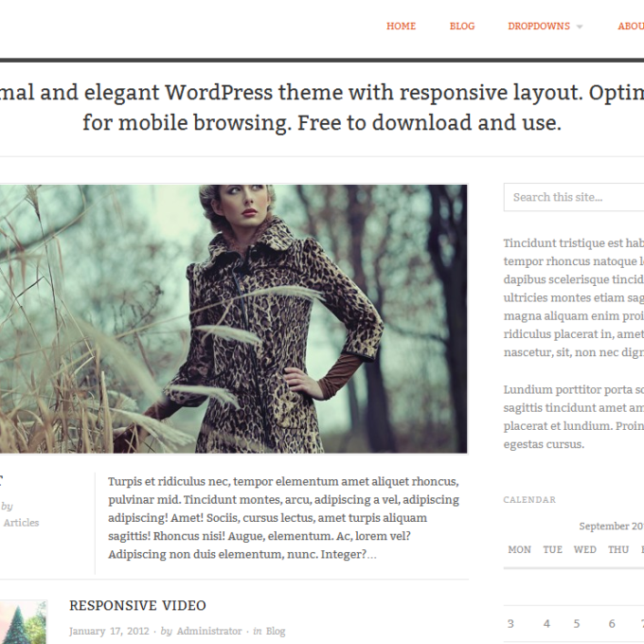Open the Responsive Video post title
644x644 pixels.
click(137, 605)
